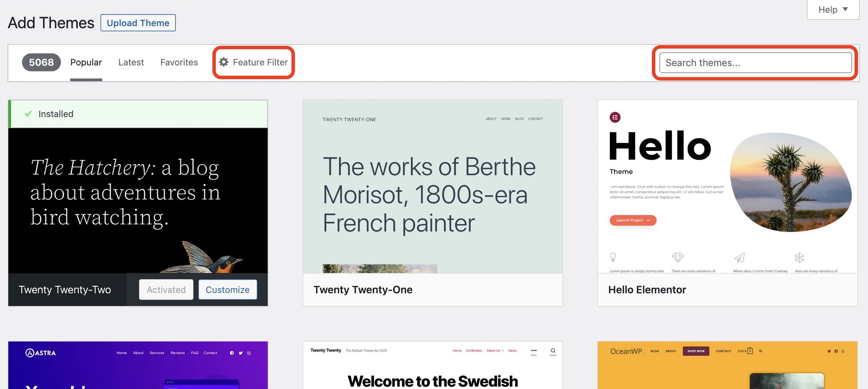Image resolution: width=868 pixels, height=389 pixels.
Task: Open the Twenty Twenty-One theme thumbnail
Action: coord(433,186)
